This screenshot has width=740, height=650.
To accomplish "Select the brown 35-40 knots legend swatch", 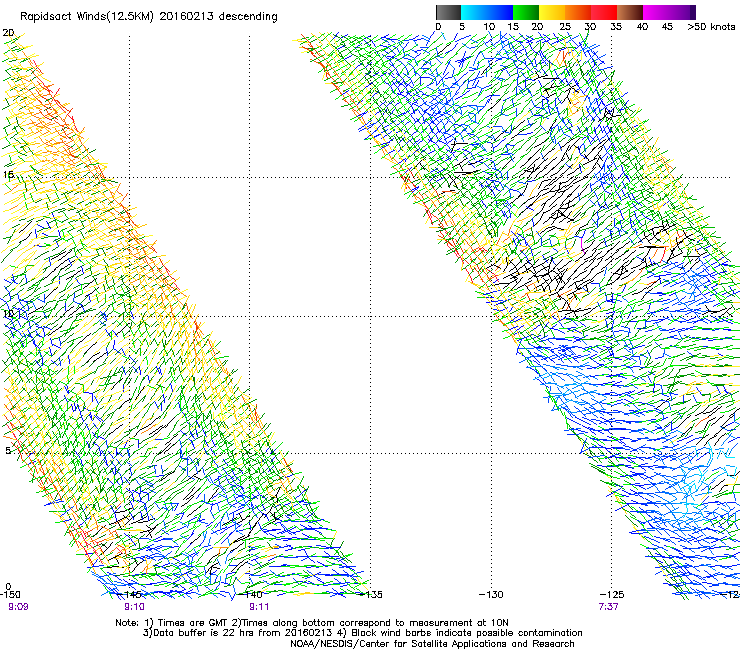I will (630, 12).
